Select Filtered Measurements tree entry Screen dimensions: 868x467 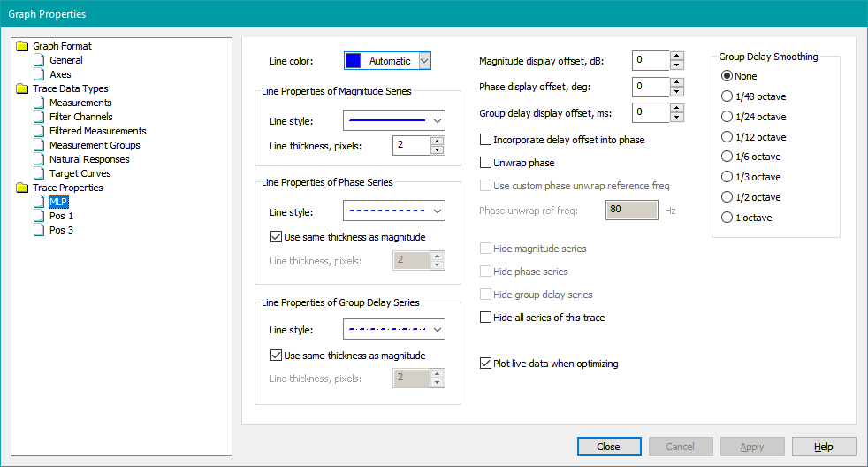pos(98,131)
